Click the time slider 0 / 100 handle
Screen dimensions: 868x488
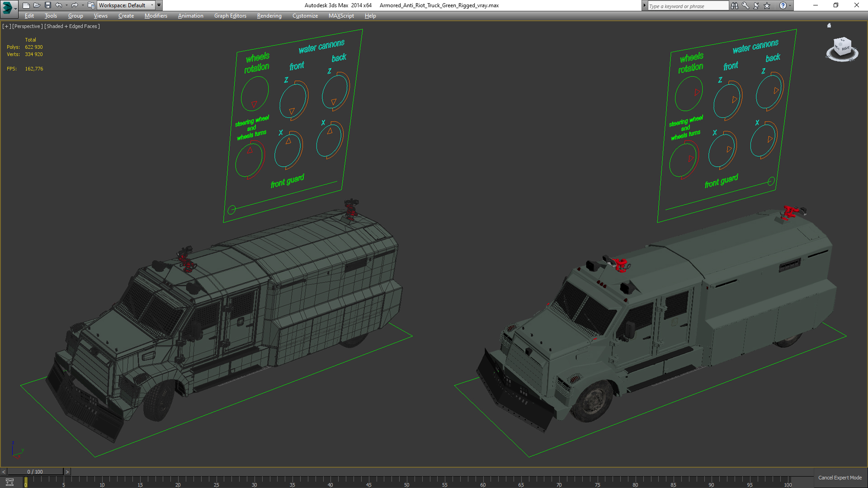[35, 472]
